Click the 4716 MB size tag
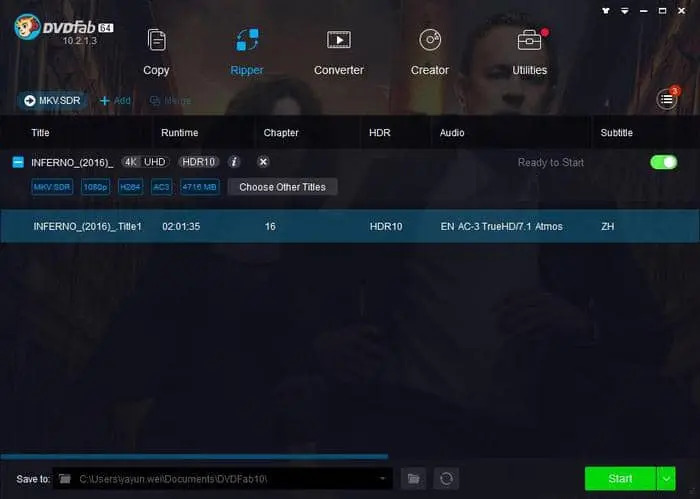This screenshot has width=700, height=499. tap(200, 187)
